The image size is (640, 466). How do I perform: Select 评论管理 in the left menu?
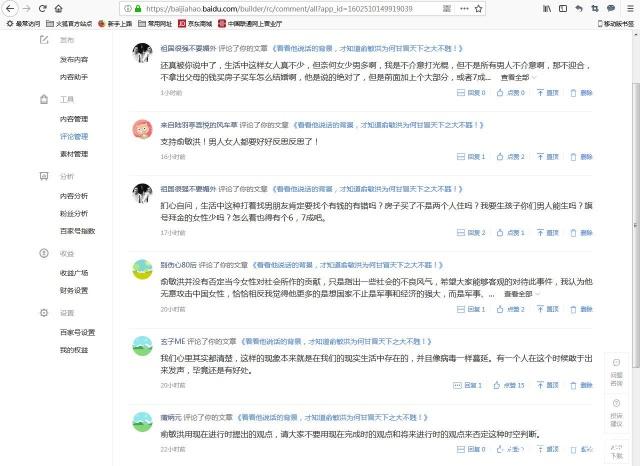[73, 136]
